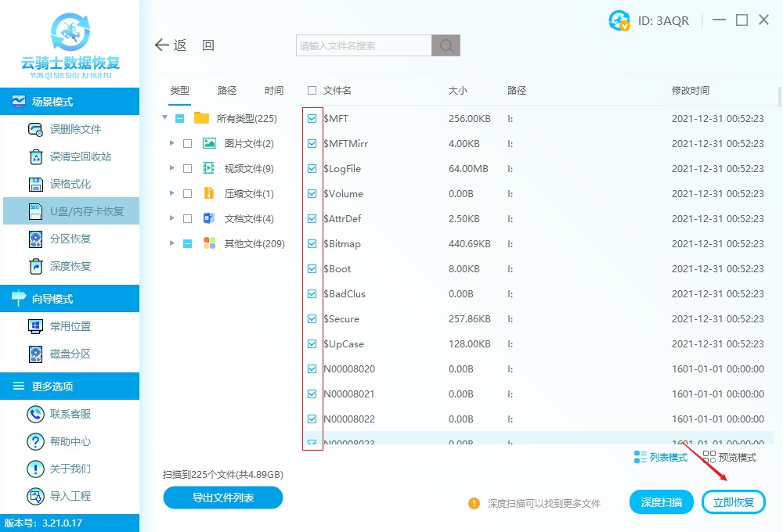Toggle the select-all checkbox beside 文件名
This screenshot has height=532, width=783.
311,90
